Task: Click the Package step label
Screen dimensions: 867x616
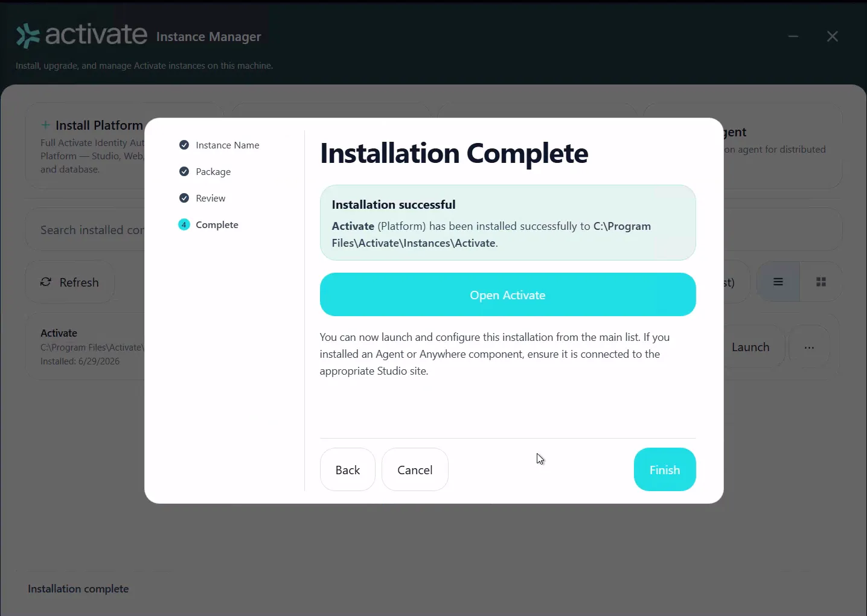Action: 213,171
